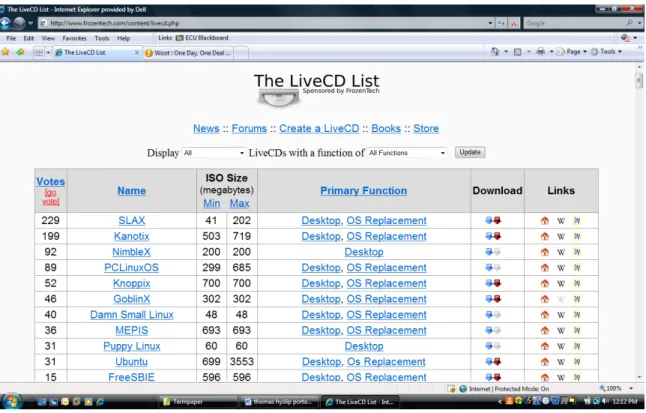Click the vertical scrollbar thumb
The image size is (646, 413).
[x=639, y=81]
